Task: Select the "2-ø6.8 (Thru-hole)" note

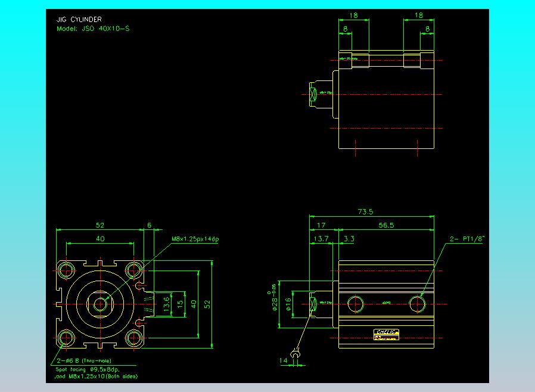Action: 84,360
